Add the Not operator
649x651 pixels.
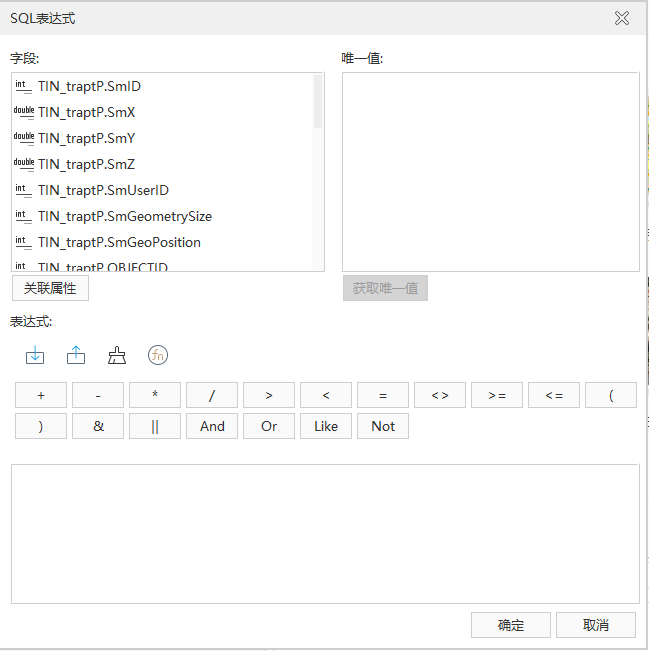click(383, 426)
